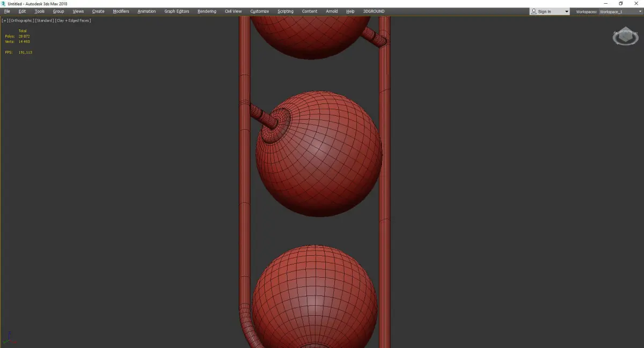
Task: Open the Views menu
Action: (x=78, y=11)
